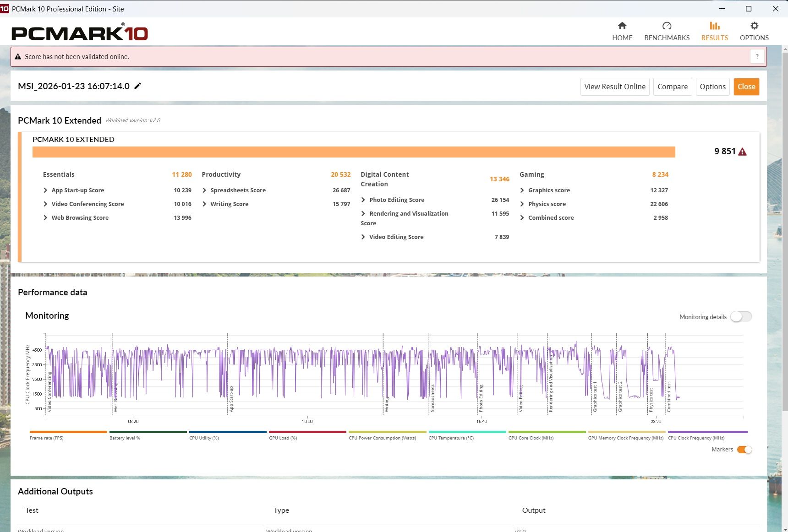
Task: Click the red warning triangle beside 9 851
Action: (x=743, y=152)
